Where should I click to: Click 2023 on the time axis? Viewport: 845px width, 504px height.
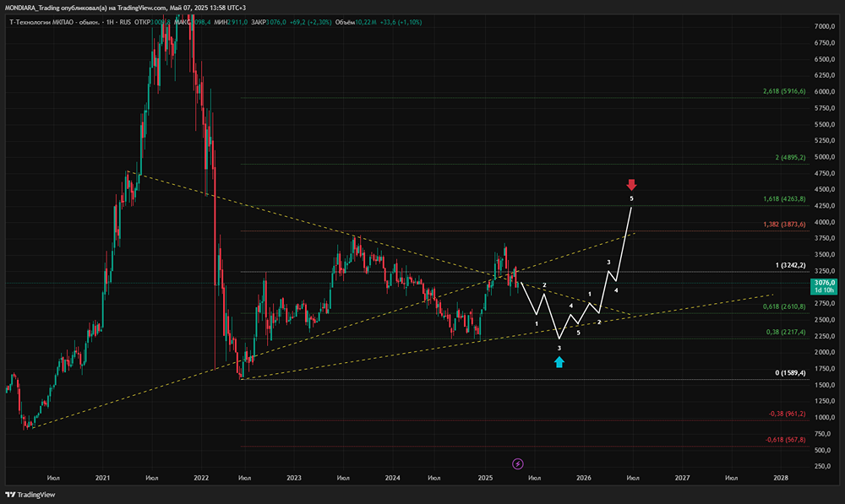294,478
